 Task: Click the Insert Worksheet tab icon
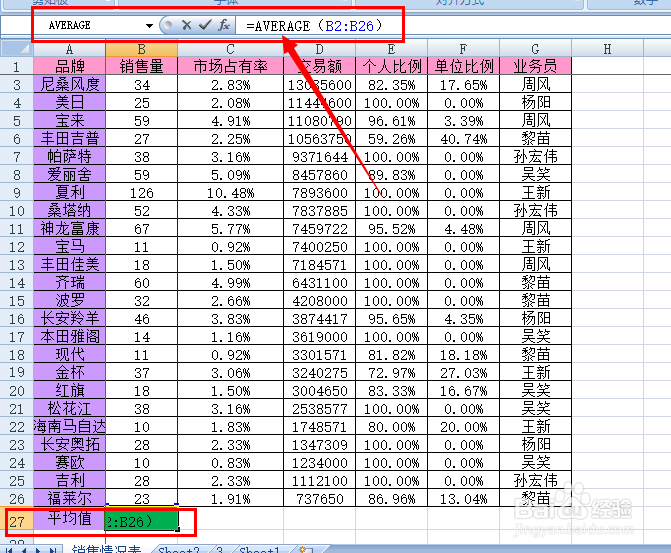(306, 549)
